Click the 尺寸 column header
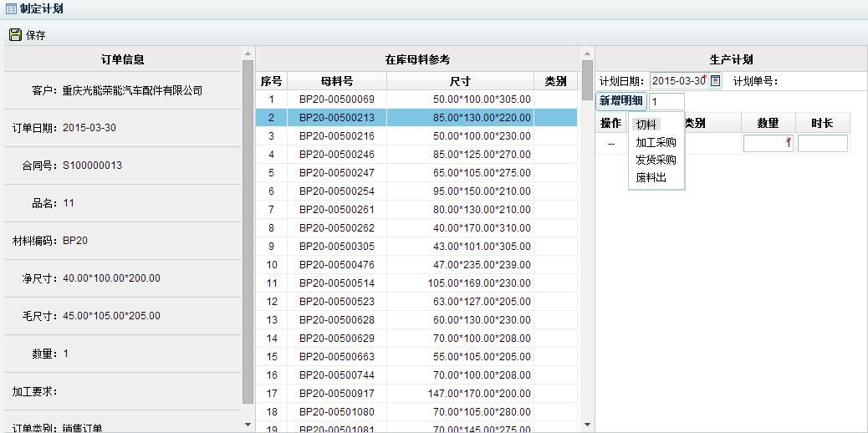This screenshot has width=868, height=433. click(x=460, y=81)
